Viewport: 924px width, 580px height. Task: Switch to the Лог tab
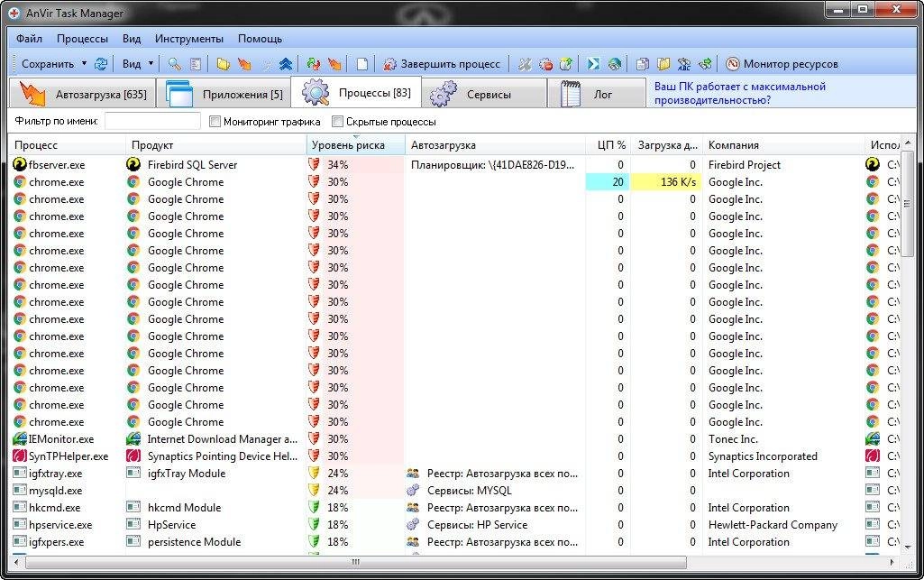597,94
